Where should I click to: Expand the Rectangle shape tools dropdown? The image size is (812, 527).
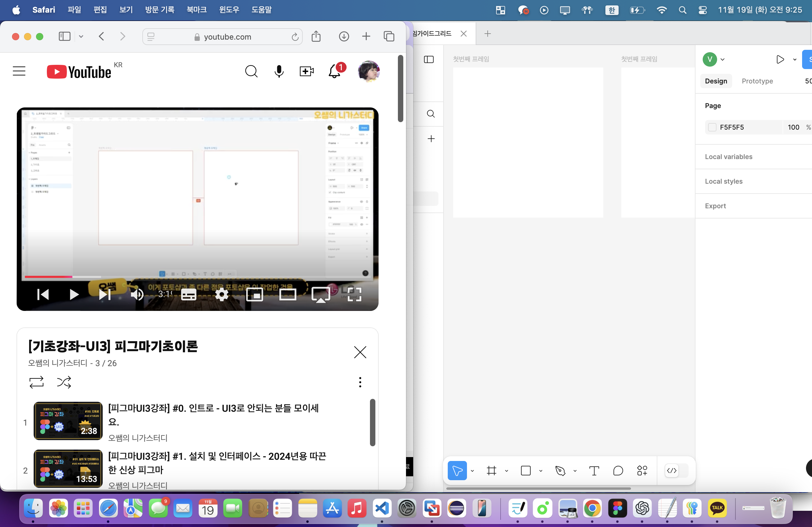click(541, 471)
